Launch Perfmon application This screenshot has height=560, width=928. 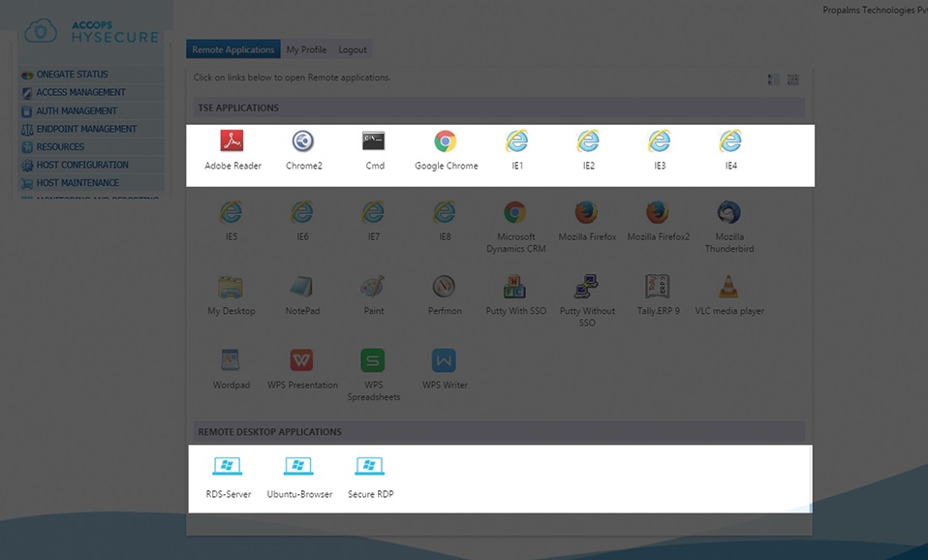pyautogui.click(x=444, y=287)
